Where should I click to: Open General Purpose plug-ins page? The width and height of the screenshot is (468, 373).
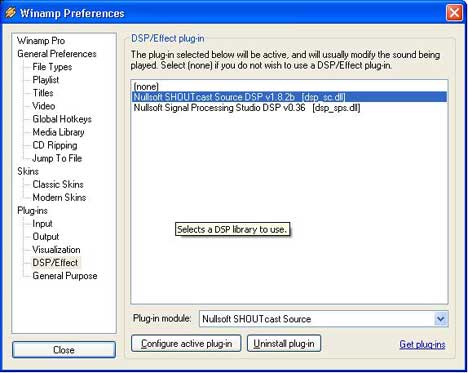(x=65, y=276)
